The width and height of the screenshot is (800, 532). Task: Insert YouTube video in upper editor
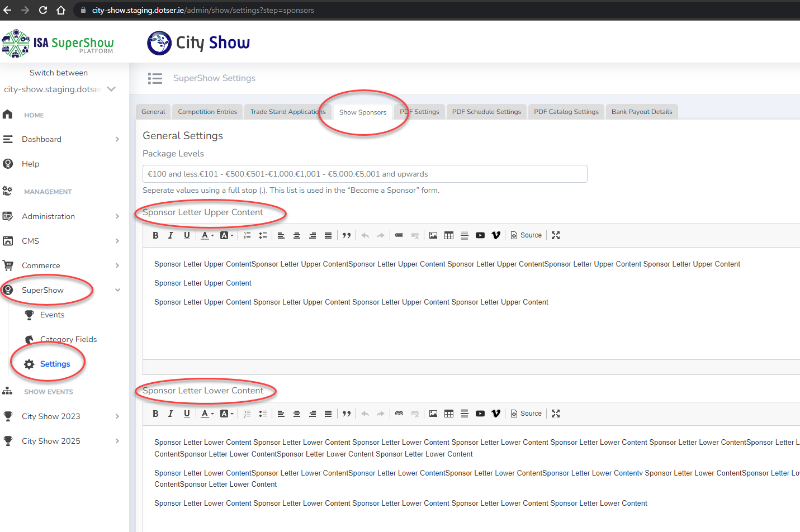480,235
